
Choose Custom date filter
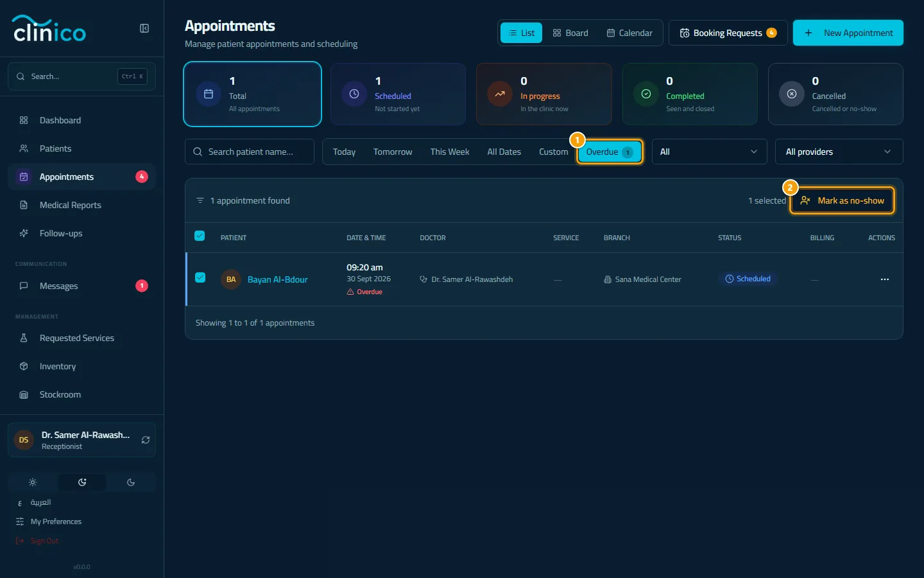pos(553,152)
